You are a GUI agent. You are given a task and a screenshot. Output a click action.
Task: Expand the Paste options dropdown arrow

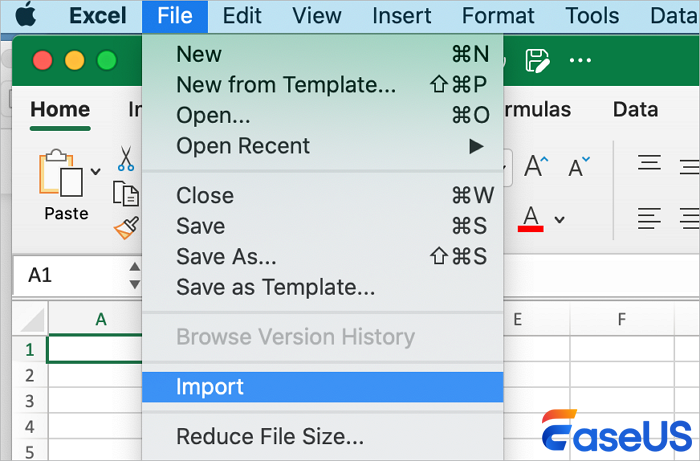pos(96,171)
